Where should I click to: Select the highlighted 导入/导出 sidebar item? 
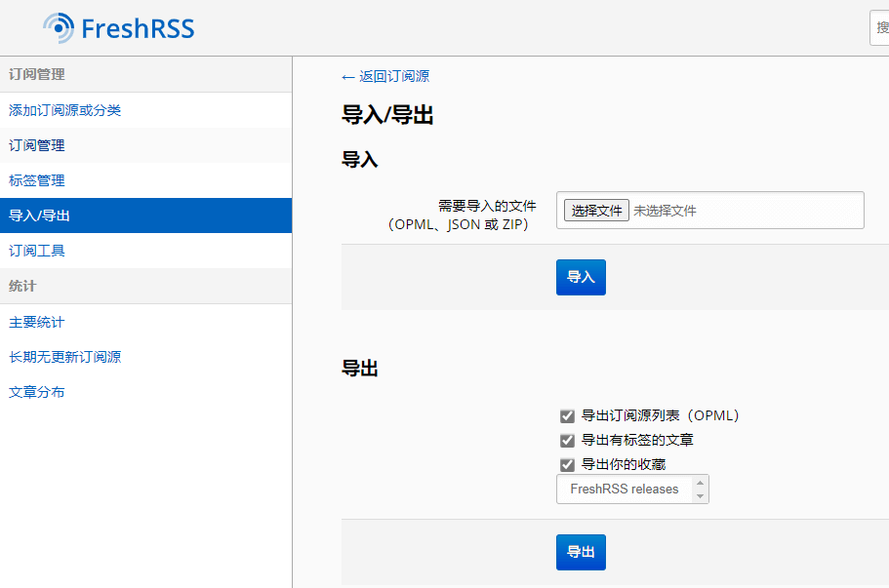pos(40,216)
